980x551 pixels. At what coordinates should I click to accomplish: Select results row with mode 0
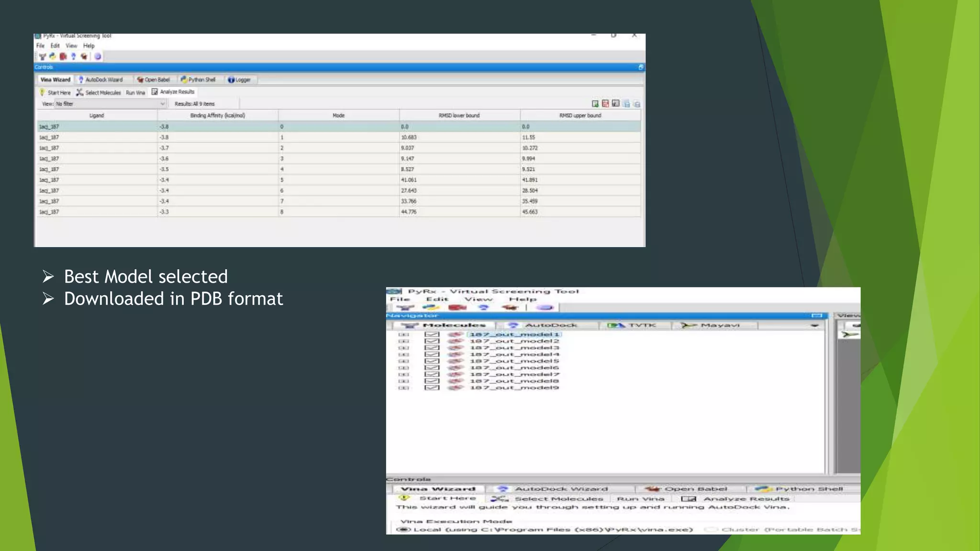click(x=339, y=127)
